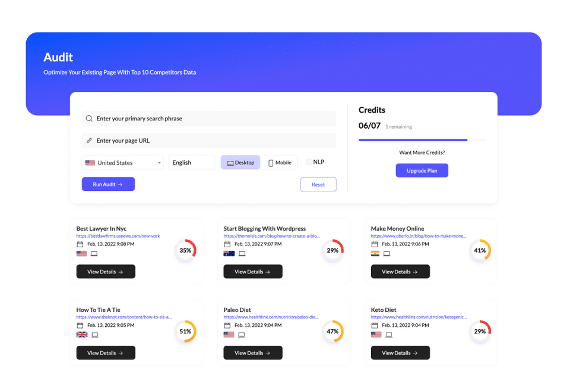Viewport: 570px width, 392px height.
Task: Click calendar icon on Make Money Online card
Action: pos(375,244)
